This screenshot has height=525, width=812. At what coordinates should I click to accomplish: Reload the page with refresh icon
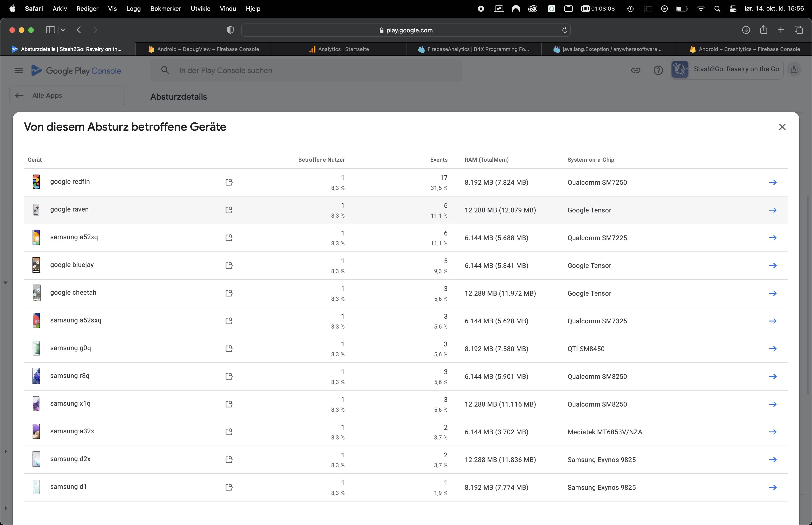point(564,30)
